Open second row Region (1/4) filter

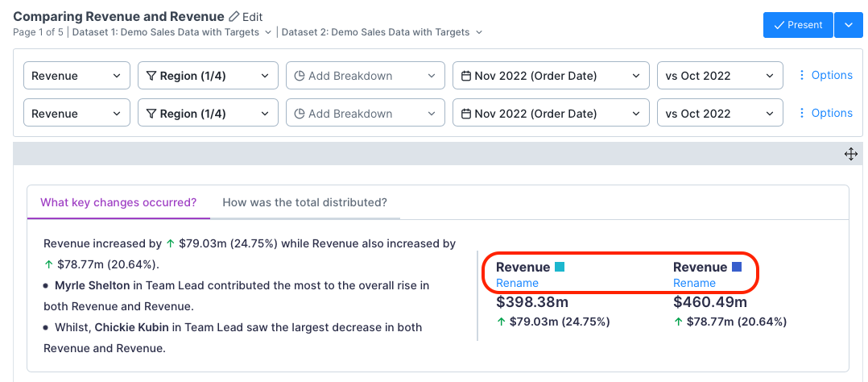[x=208, y=114]
